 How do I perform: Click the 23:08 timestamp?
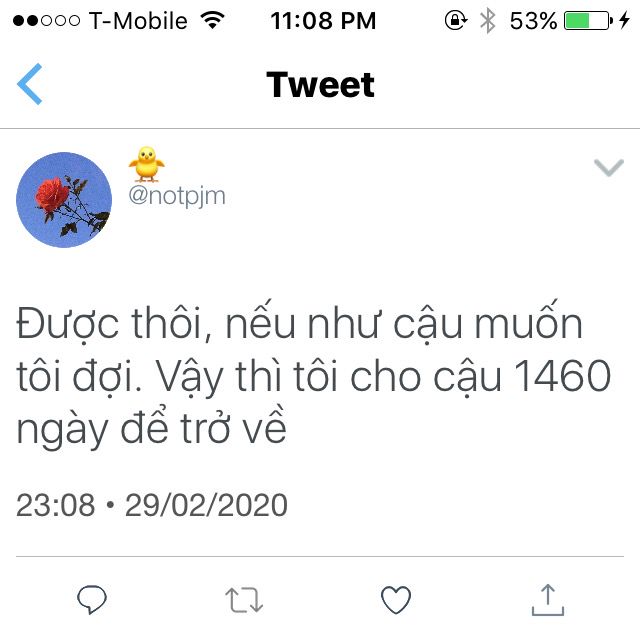[56, 505]
